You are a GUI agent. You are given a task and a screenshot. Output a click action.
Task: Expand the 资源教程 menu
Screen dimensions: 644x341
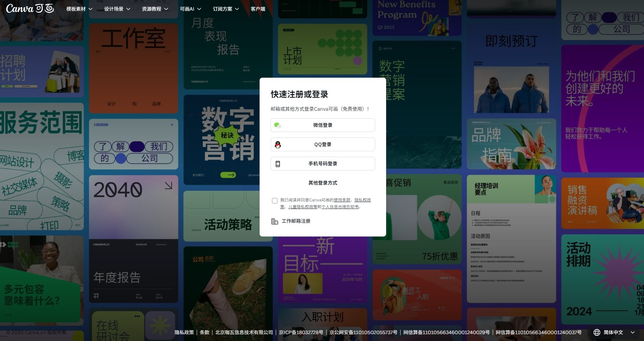(155, 9)
